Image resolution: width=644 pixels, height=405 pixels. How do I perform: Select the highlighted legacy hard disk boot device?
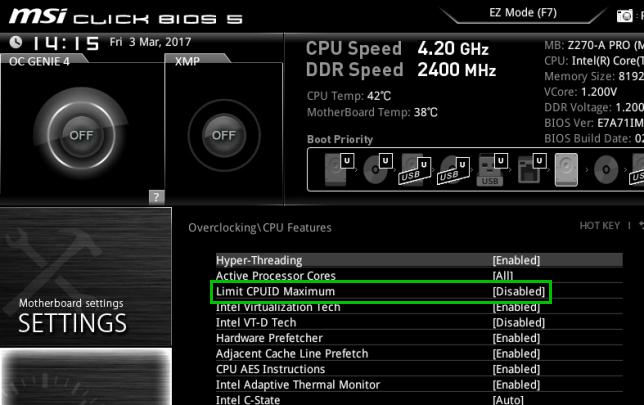click(x=566, y=170)
